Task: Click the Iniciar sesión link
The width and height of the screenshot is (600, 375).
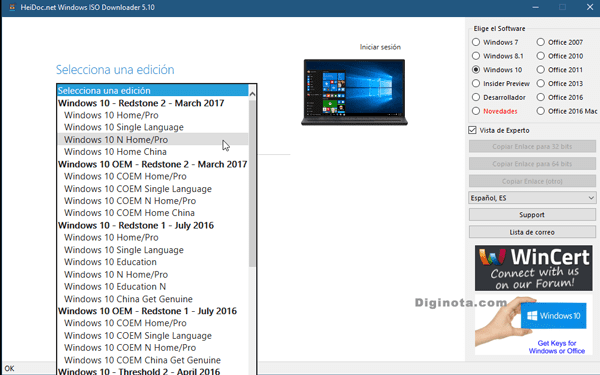Action: pos(380,47)
